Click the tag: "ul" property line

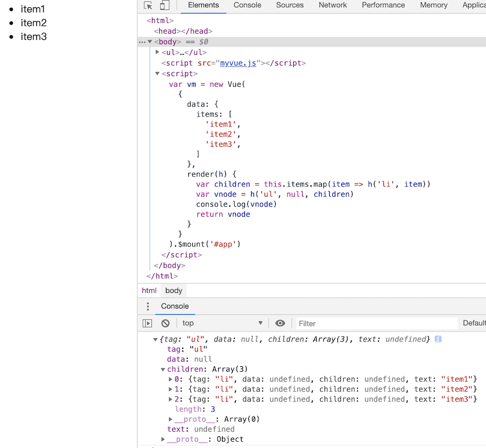point(187,349)
